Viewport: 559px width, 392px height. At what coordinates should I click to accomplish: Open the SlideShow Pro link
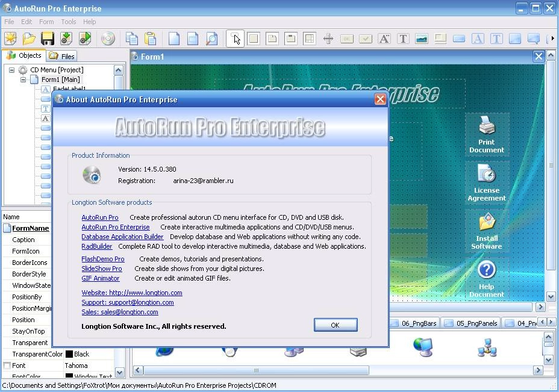coord(102,269)
